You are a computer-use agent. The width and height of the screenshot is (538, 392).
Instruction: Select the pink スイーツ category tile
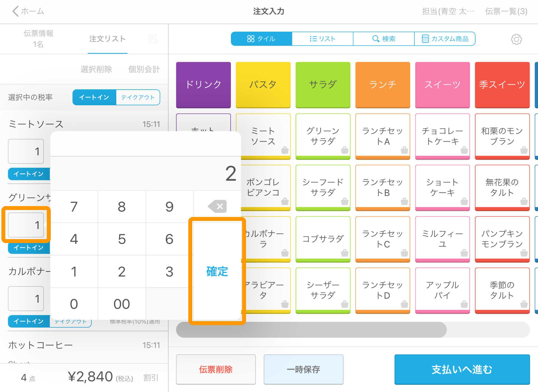[x=442, y=85]
